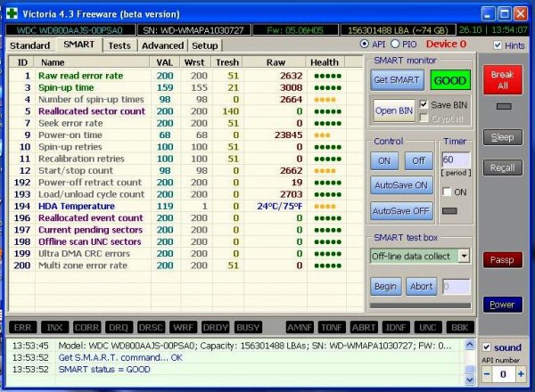Click the ERR status indicator
535x392 pixels.
pyautogui.click(x=22, y=328)
